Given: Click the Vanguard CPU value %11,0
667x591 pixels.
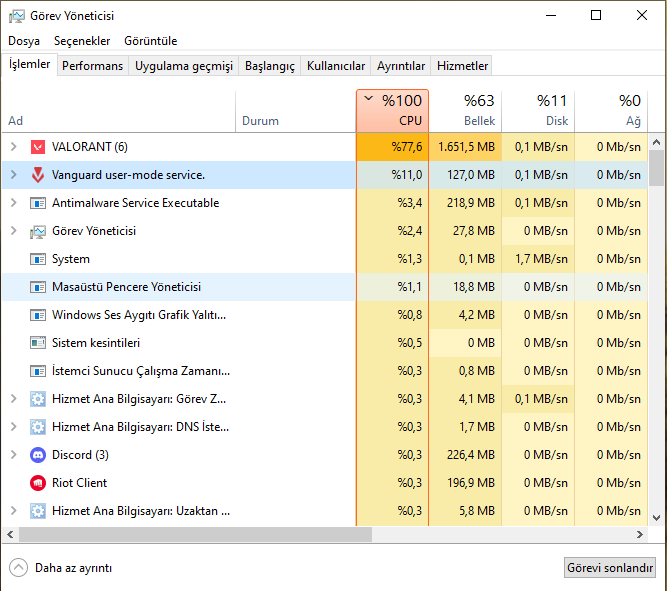Looking at the screenshot, I should coord(407,175).
